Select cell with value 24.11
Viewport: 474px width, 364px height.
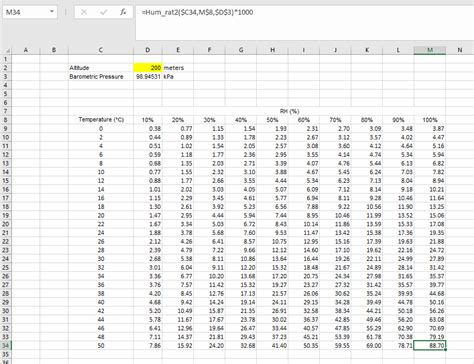(272, 302)
